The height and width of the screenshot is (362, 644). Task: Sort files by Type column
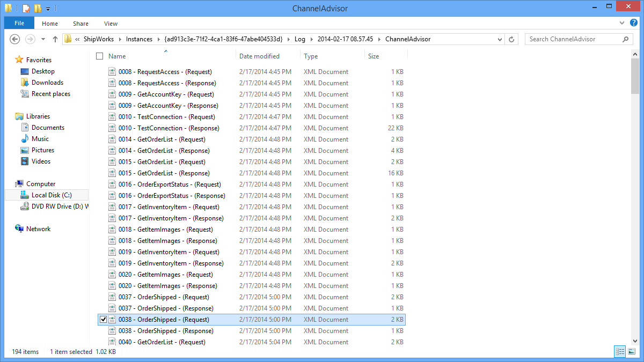(311, 56)
